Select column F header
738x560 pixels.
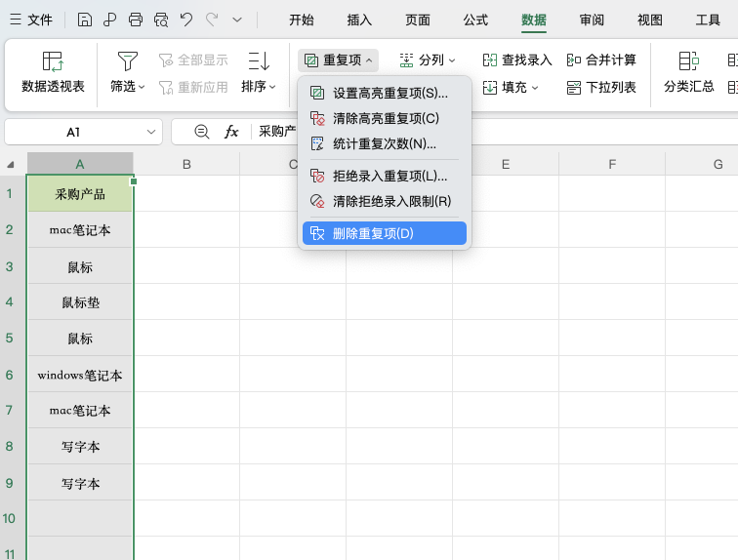tap(612, 164)
